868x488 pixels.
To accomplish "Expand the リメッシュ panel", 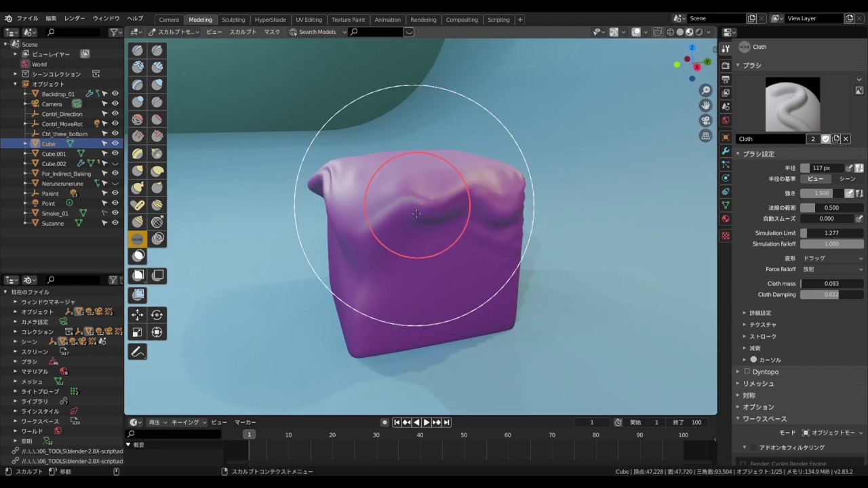I will [757, 384].
